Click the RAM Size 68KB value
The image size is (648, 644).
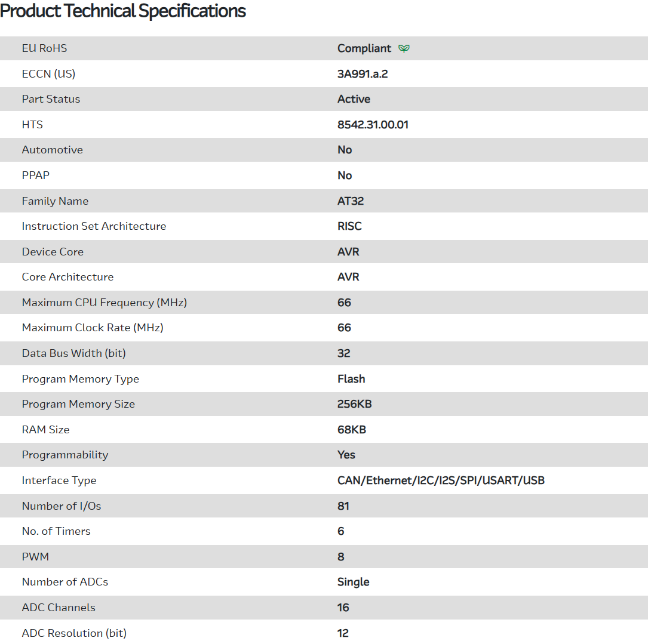352,430
